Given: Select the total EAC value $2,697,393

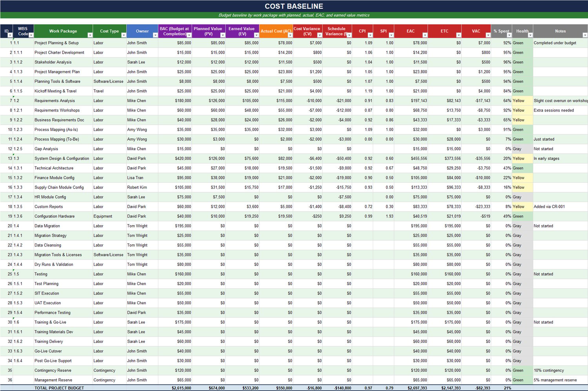Looking at the screenshot, I should coord(411,388).
